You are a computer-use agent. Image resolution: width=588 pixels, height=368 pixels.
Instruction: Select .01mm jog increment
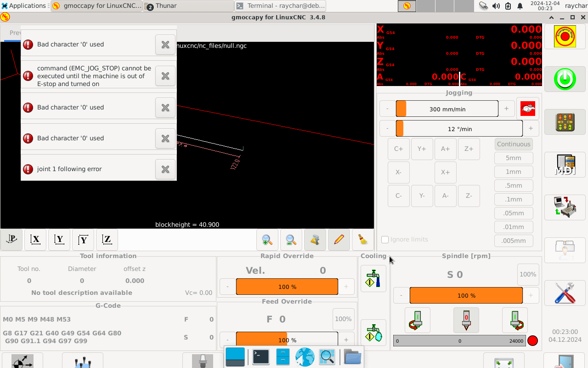pos(514,227)
